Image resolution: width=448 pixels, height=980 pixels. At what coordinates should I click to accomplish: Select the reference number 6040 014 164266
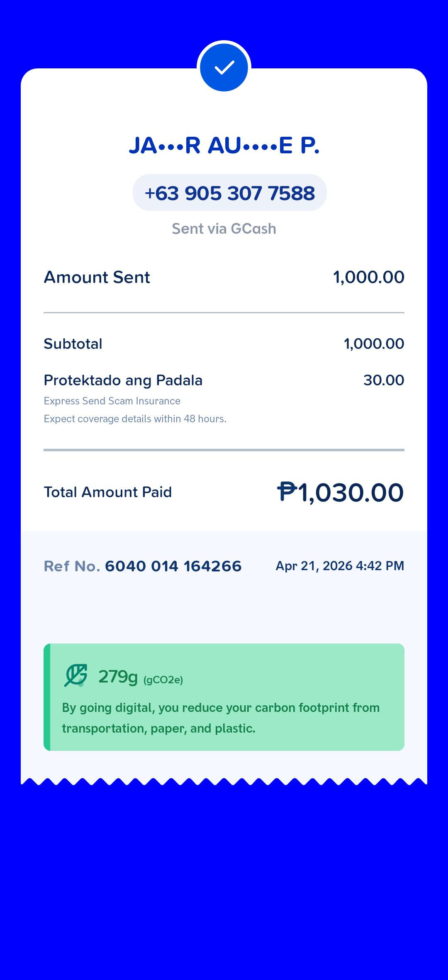[173, 566]
